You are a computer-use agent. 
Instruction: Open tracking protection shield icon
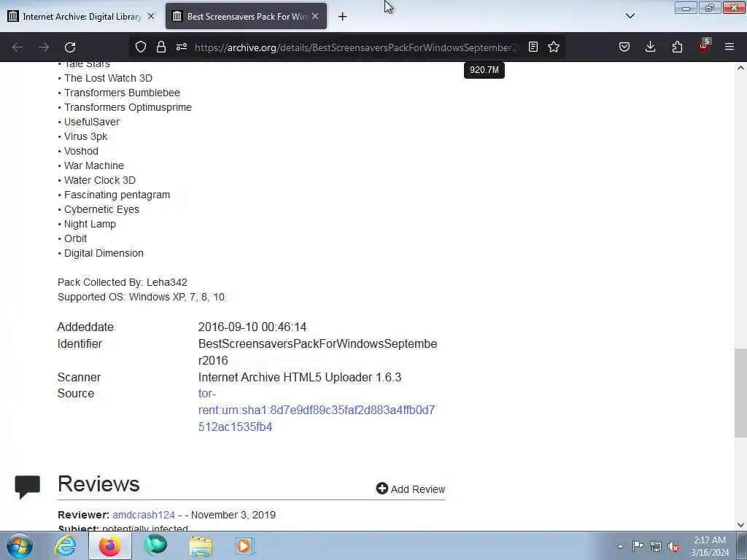click(x=141, y=47)
